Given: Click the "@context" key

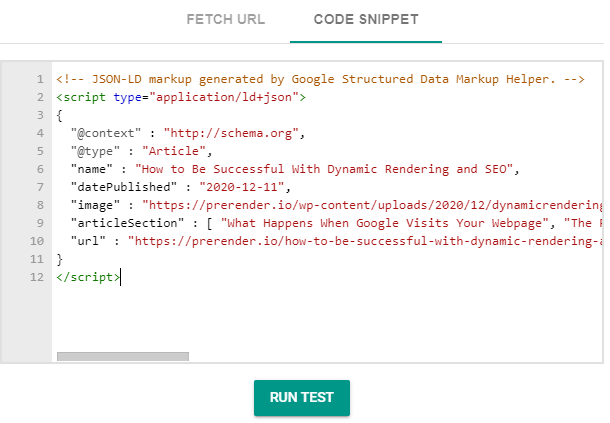Looking at the screenshot, I should (x=106, y=133).
